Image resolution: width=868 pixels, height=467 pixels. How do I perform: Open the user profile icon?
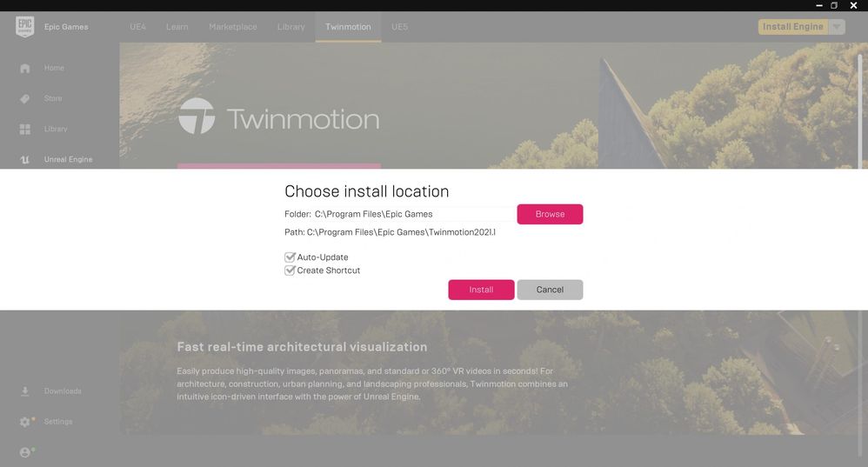coord(25,452)
